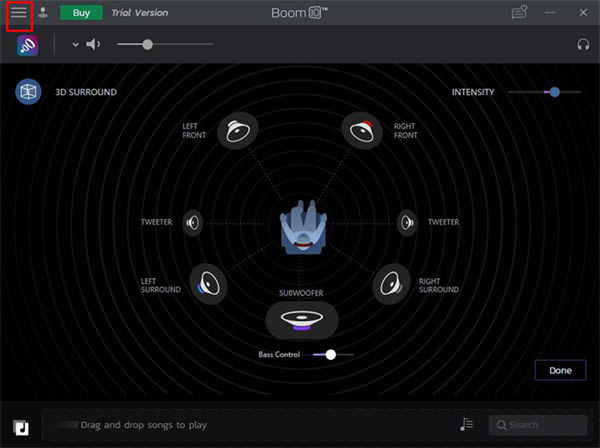Open the user account profile icon
The height and width of the screenshot is (448, 600).
[43, 13]
